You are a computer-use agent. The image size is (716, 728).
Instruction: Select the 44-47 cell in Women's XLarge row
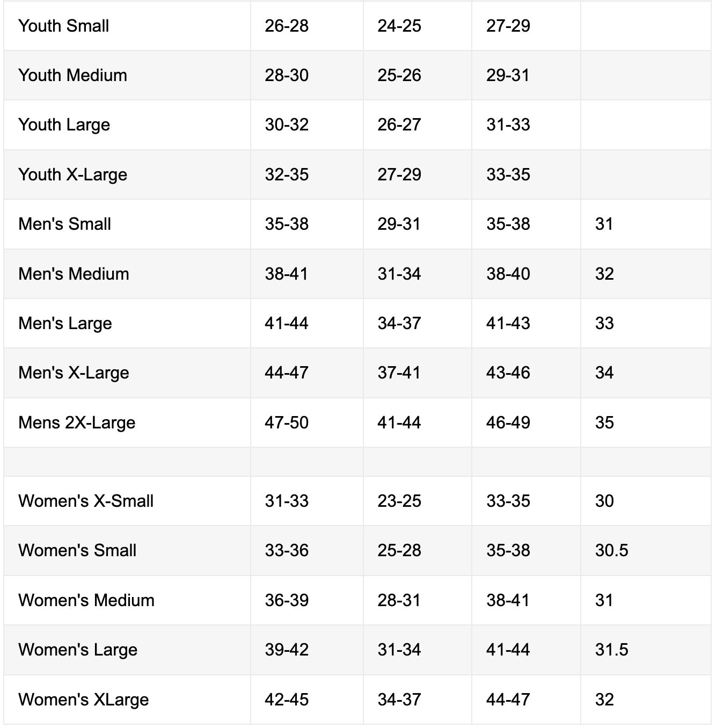coord(508,700)
